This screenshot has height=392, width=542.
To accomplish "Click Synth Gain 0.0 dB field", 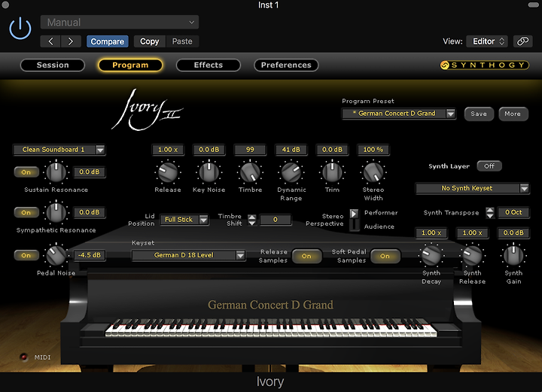I will pos(513,232).
